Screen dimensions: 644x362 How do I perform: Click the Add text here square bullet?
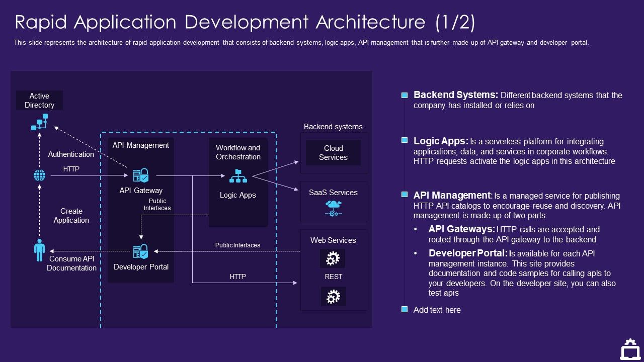(x=405, y=310)
